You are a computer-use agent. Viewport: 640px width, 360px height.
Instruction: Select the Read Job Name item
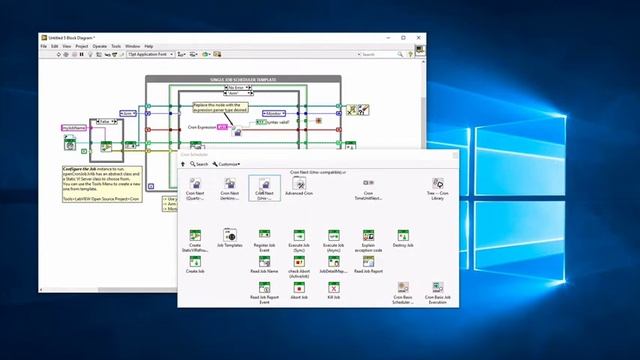pos(264,264)
